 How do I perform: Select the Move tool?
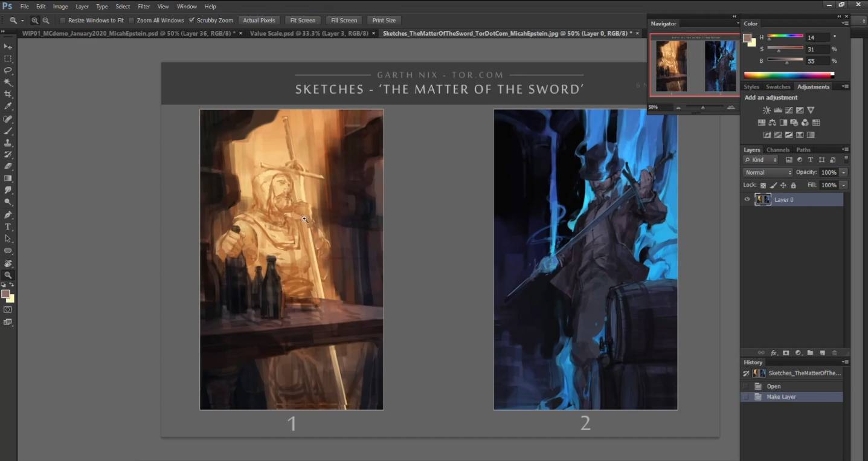8,47
